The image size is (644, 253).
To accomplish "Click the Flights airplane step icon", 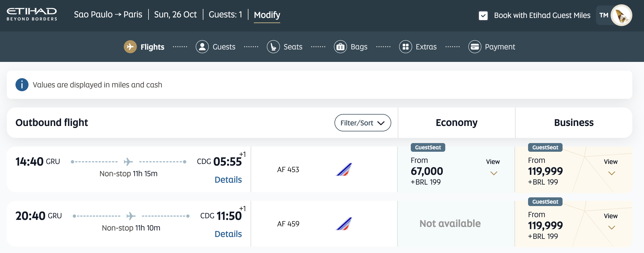I will [130, 47].
